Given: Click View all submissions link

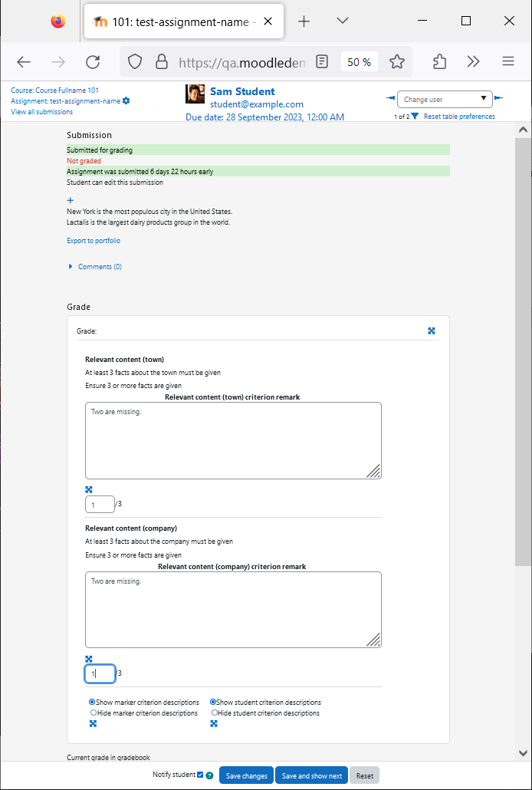Looking at the screenshot, I should click(x=42, y=112).
